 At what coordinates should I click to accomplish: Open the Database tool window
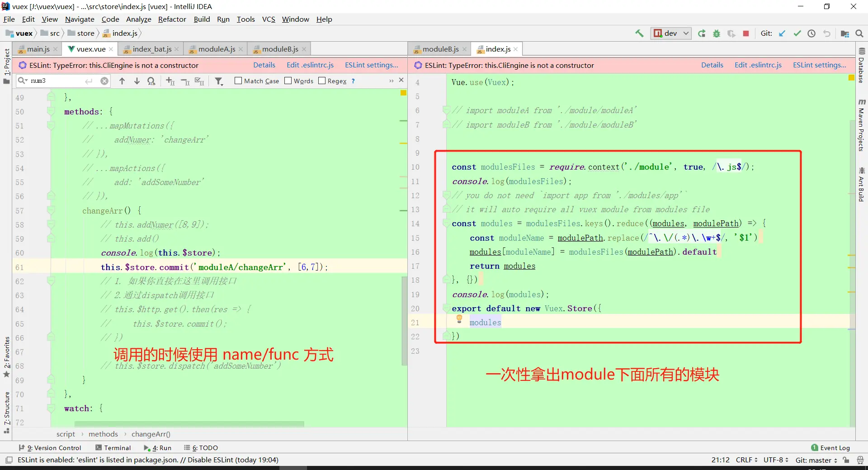click(862, 66)
